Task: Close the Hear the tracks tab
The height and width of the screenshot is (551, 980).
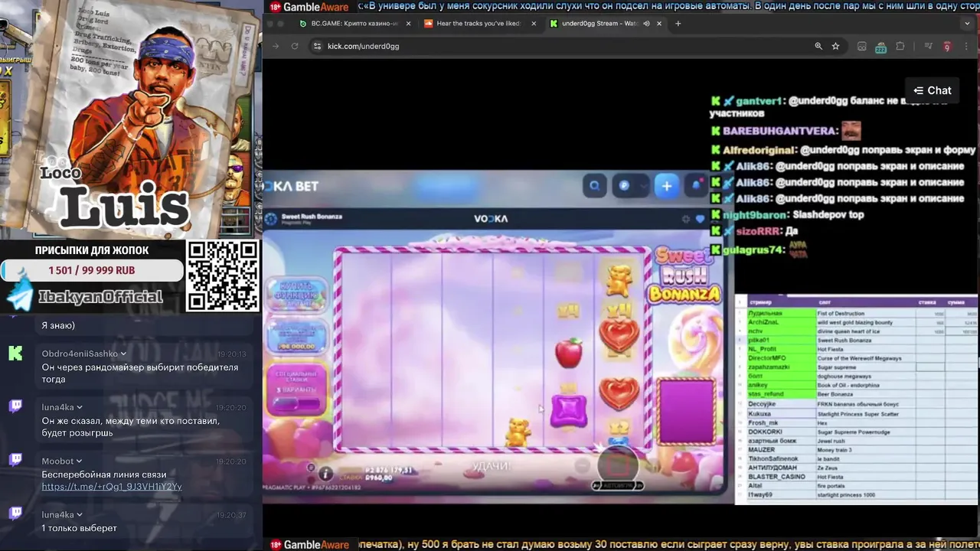Action: 533,24
